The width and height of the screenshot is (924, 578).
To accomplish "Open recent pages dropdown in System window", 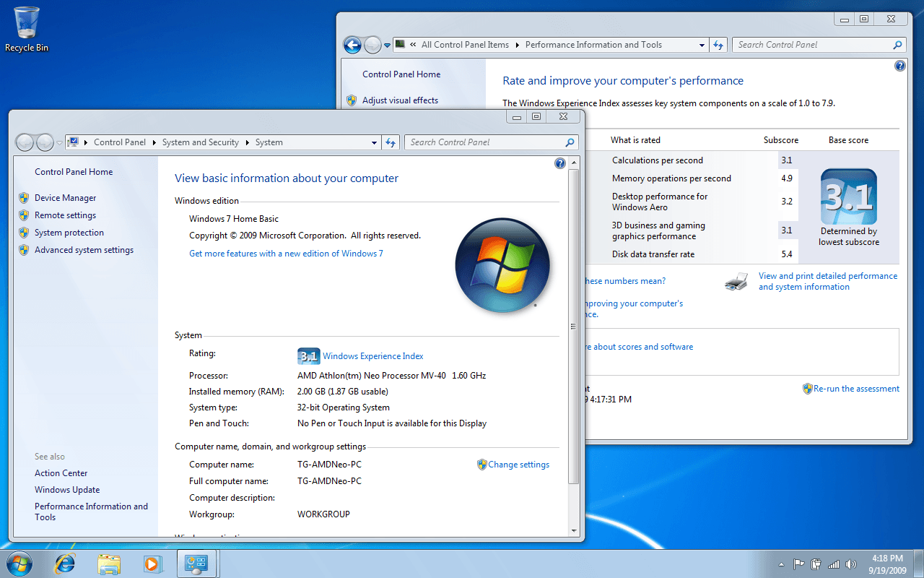I will [x=60, y=143].
